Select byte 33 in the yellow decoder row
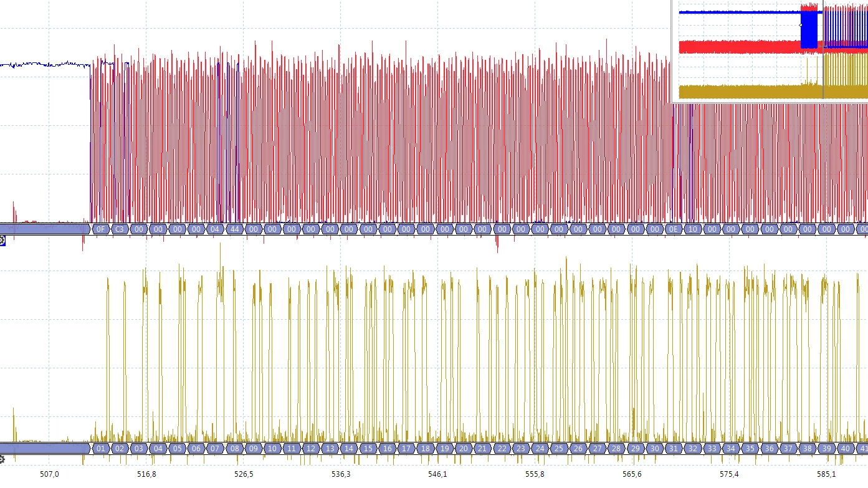This screenshot has height=488, width=868. coord(712,448)
